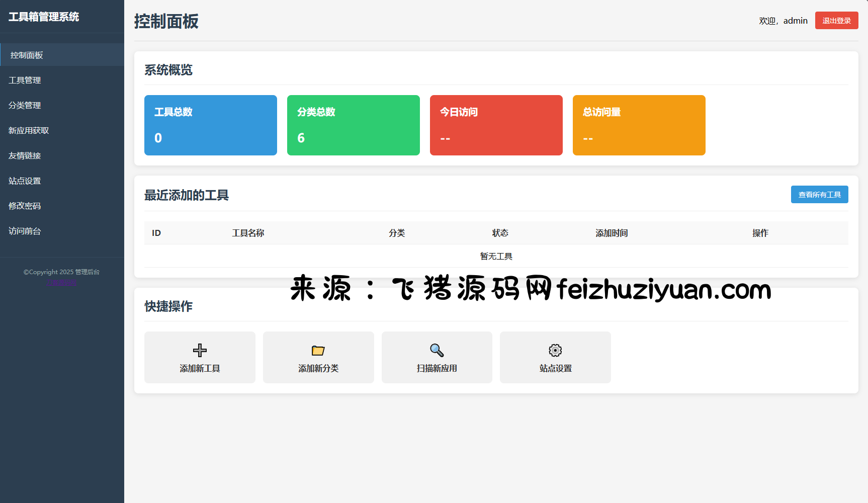Image resolution: width=868 pixels, height=503 pixels.
Task: Follow the 刀客源码网 footer link
Action: 62,282
